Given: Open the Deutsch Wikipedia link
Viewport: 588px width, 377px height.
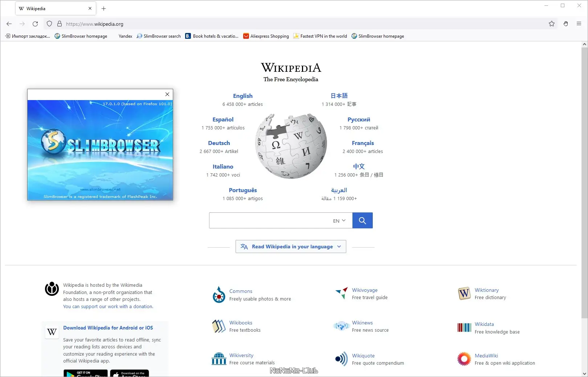Looking at the screenshot, I should (x=219, y=143).
